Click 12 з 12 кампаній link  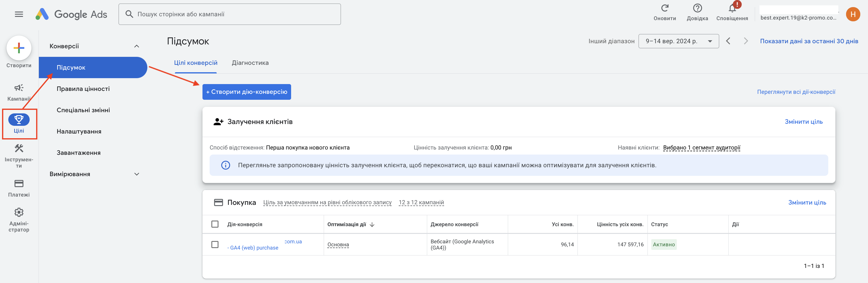421,202
